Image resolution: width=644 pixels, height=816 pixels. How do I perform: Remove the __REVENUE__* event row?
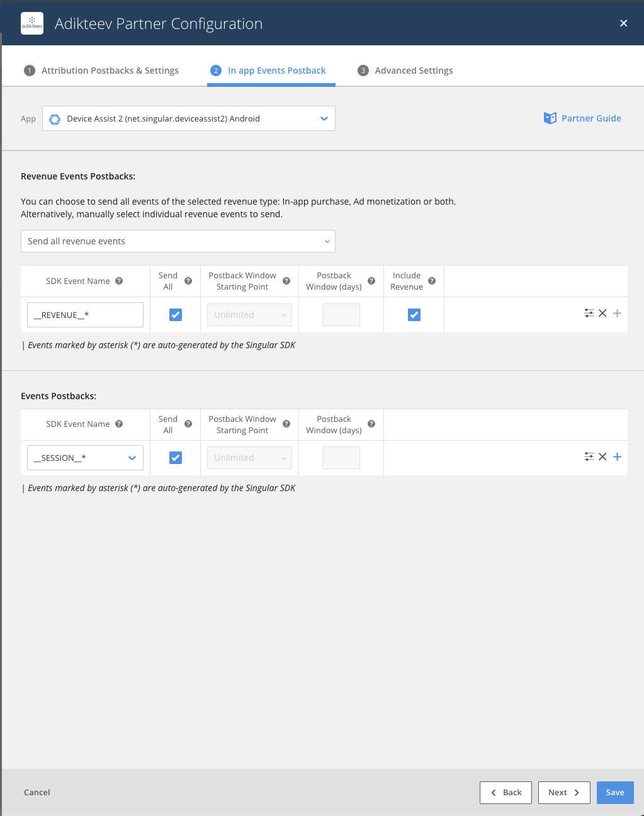tap(602, 312)
